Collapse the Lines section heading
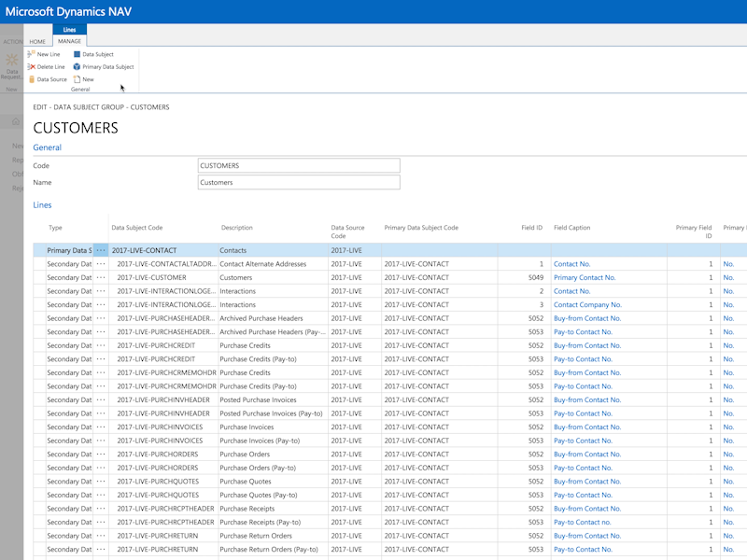Screen dimensions: 747x560 click(x=42, y=205)
